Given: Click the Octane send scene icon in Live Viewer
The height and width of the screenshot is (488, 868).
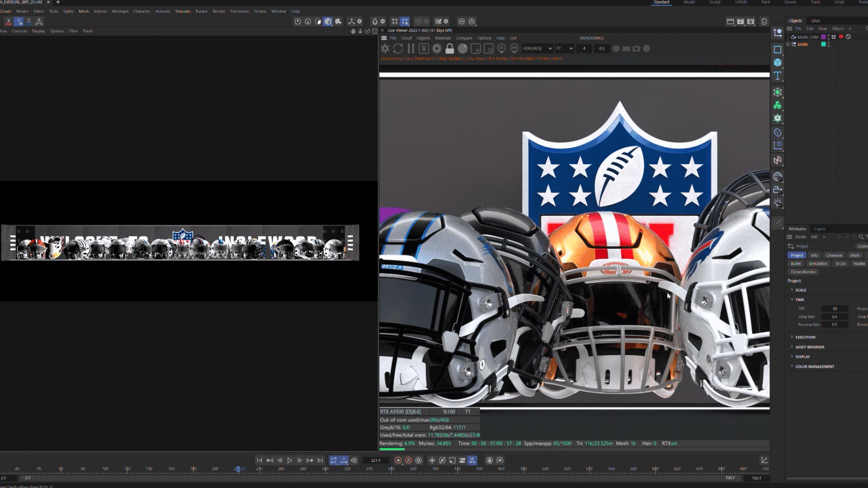Looking at the screenshot, I should tap(385, 48).
